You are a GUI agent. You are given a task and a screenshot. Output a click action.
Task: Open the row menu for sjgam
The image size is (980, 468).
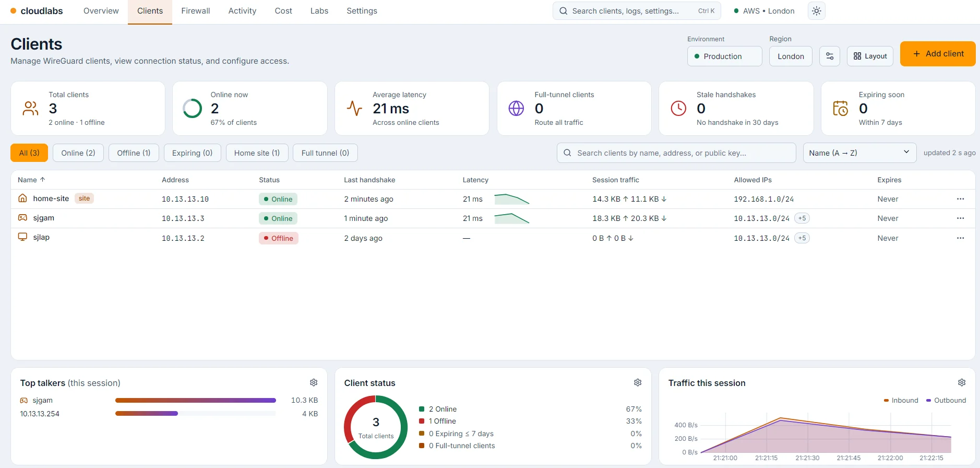960,218
